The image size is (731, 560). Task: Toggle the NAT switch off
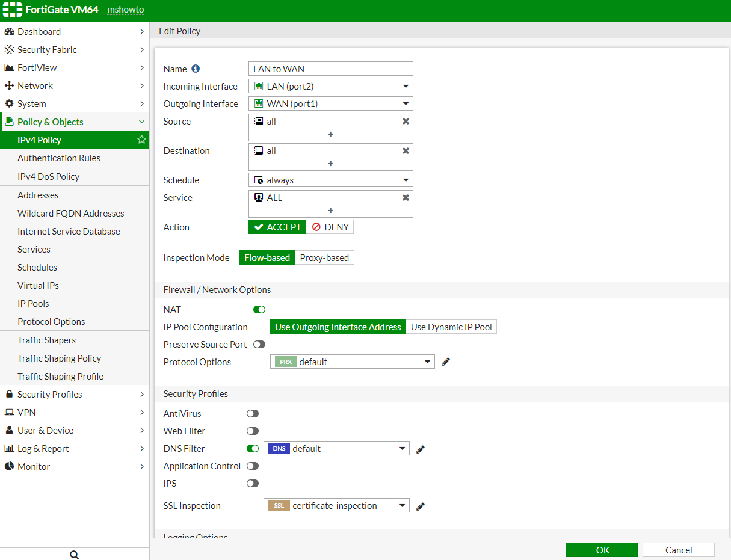coord(259,309)
